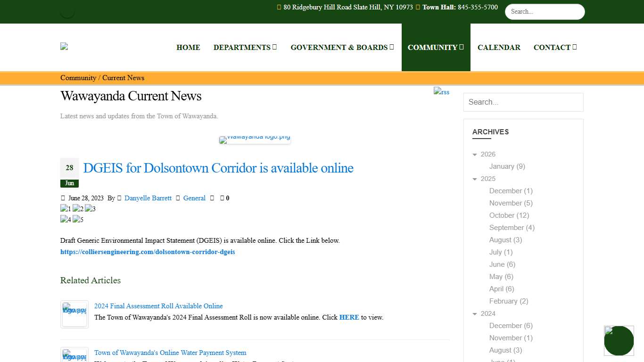Click the accessibility widget icon
The height and width of the screenshot is (362, 644).
619,340
